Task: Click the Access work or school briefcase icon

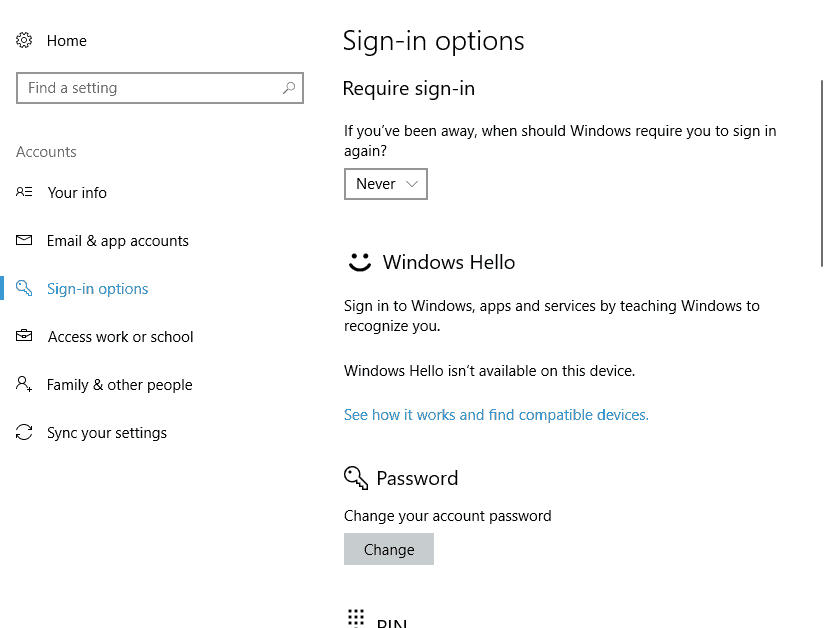Action: (24, 336)
